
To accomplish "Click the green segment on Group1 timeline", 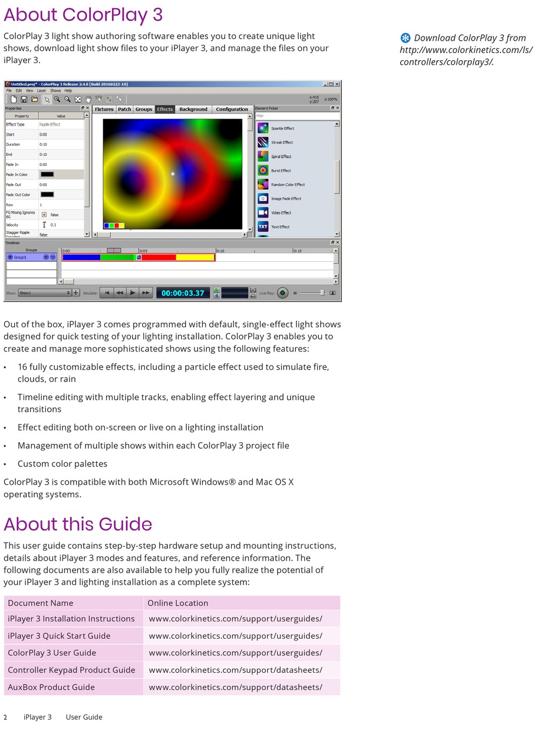I will pos(118,257).
